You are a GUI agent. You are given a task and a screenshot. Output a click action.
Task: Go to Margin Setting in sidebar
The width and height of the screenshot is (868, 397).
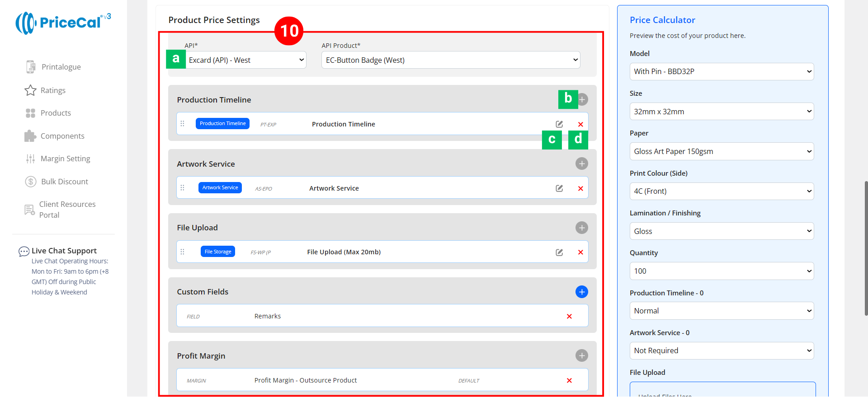pos(65,159)
